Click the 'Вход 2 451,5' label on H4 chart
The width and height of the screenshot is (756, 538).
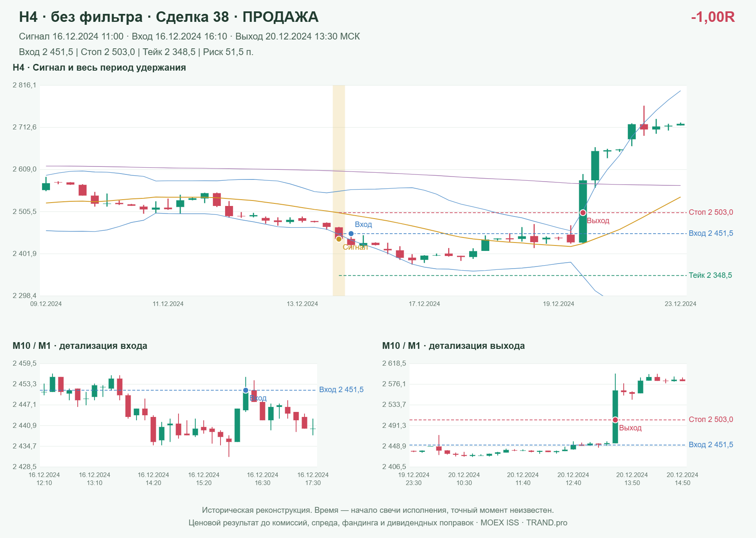pos(711,233)
